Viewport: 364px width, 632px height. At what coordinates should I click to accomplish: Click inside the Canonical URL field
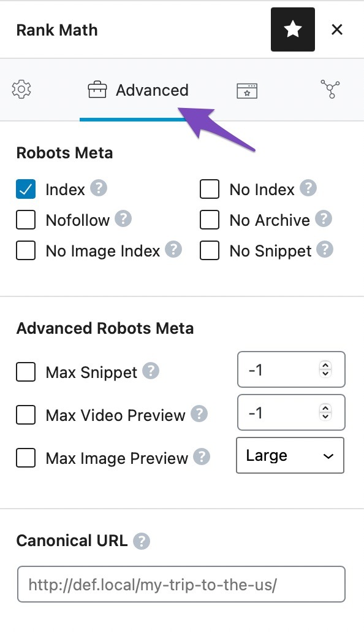pyautogui.click(x=181, y=584)
